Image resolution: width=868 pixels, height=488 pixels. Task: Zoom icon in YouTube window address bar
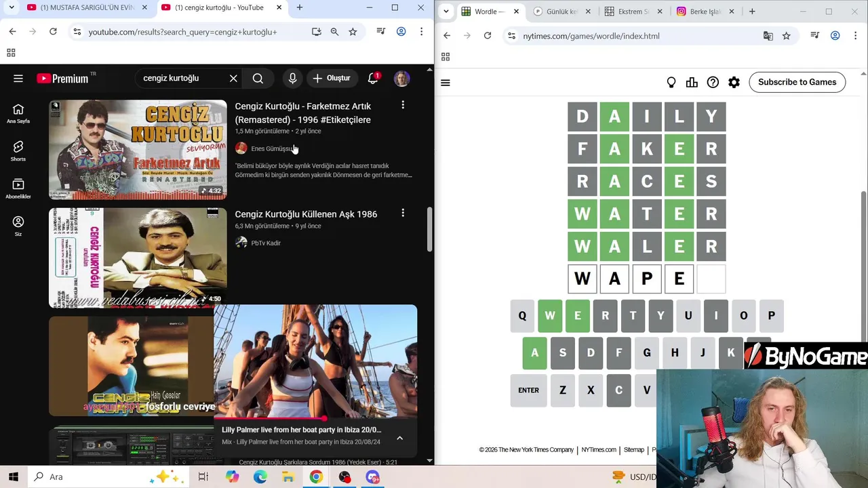click(x=334, y=32)
